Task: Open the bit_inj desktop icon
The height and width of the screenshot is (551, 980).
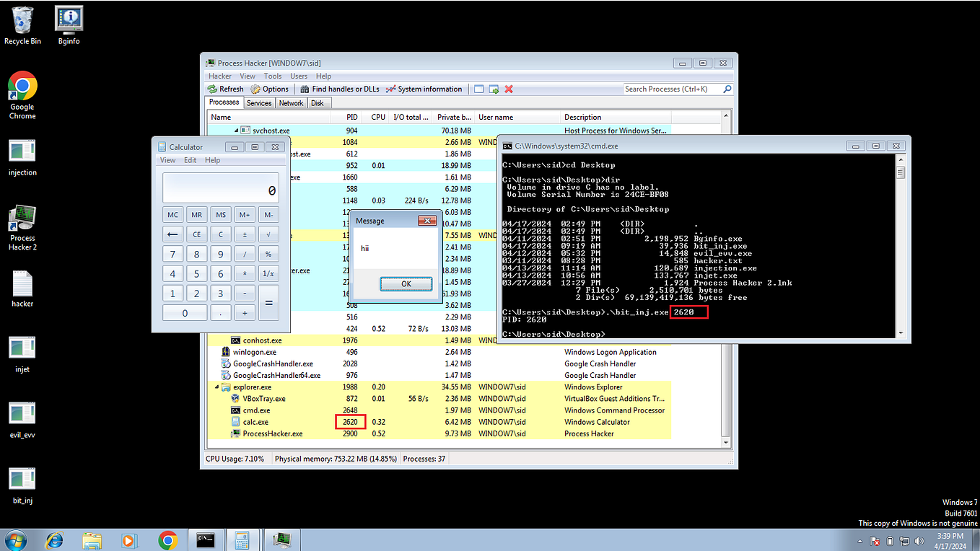Action: click(x=22, y=478)
